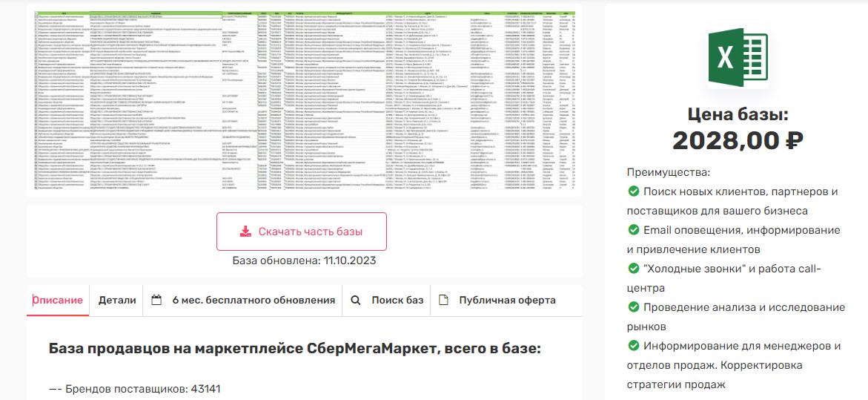Screen dimensions: 868x400
Task: Go to the Публичная оферта tab
Action: click(507, 301)
